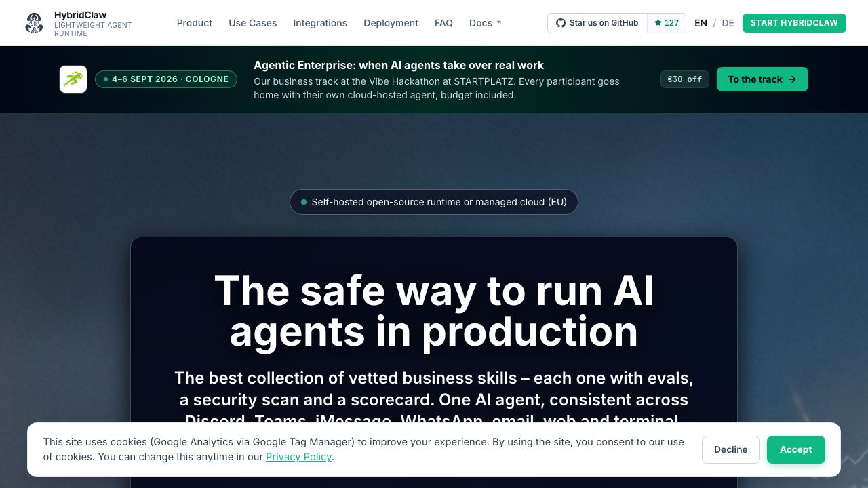Click the Self-hosted open-source runtime pill

coord(434,202)
